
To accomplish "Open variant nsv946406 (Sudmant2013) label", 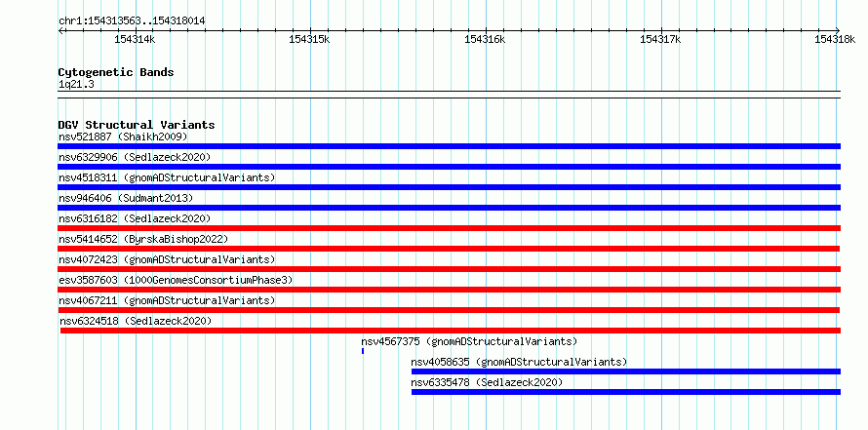I will (126, 198).
